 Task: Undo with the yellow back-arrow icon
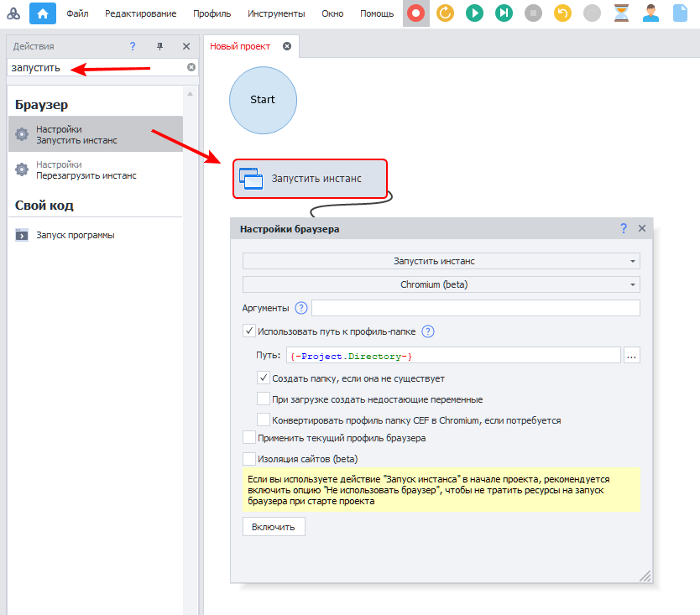pyautogui.click(x=562, y=13)
